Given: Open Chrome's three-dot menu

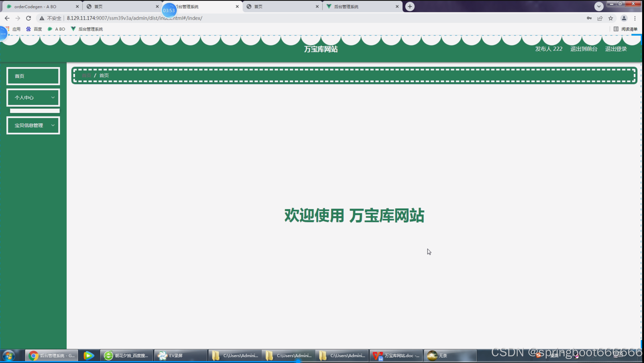Looking at the screenshot, I should point(635,18).
